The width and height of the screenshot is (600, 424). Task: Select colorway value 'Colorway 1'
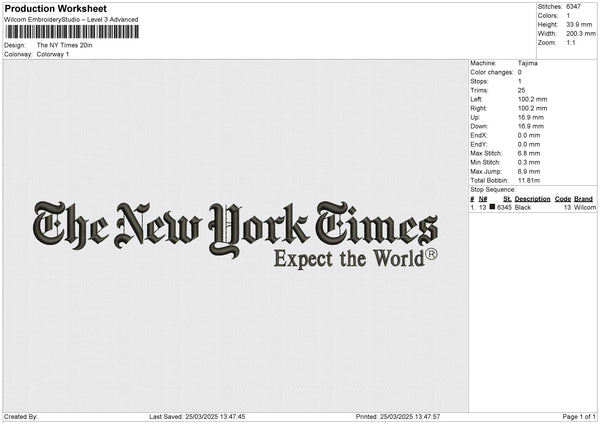53,54
